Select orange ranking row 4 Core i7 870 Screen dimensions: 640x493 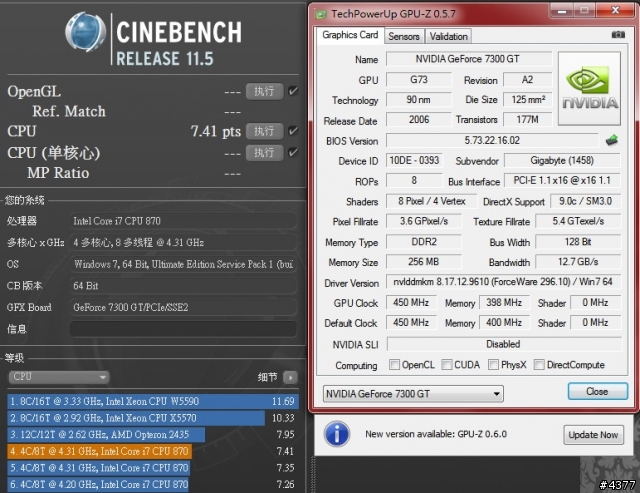(153, 451)
